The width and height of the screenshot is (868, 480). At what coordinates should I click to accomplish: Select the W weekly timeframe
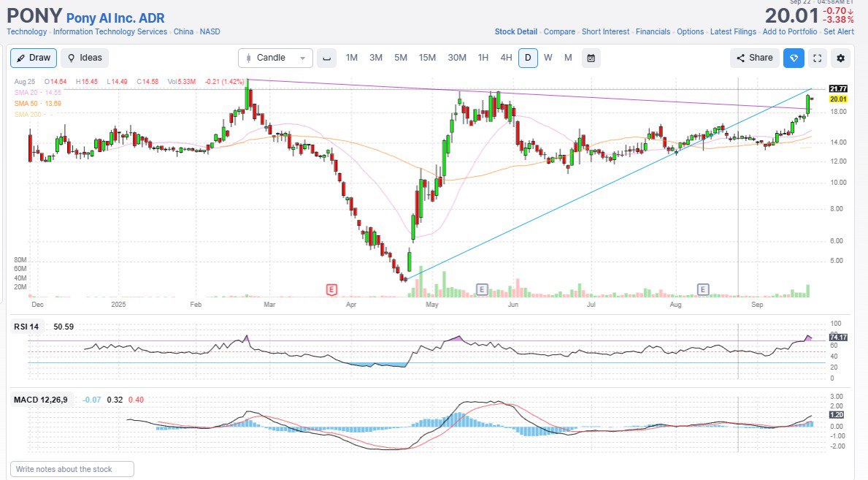(548, 58)
